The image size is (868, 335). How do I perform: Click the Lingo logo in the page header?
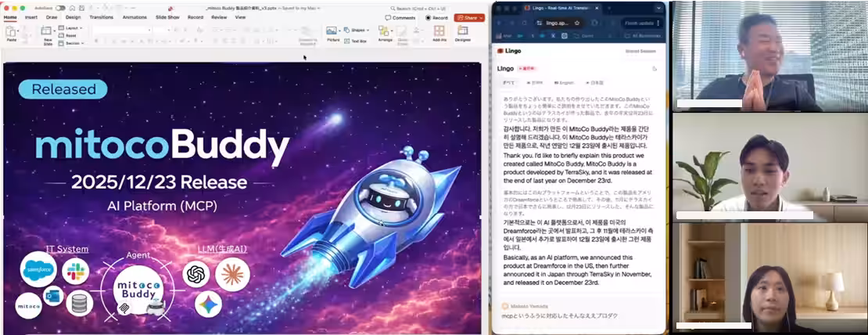pos(509,51)
